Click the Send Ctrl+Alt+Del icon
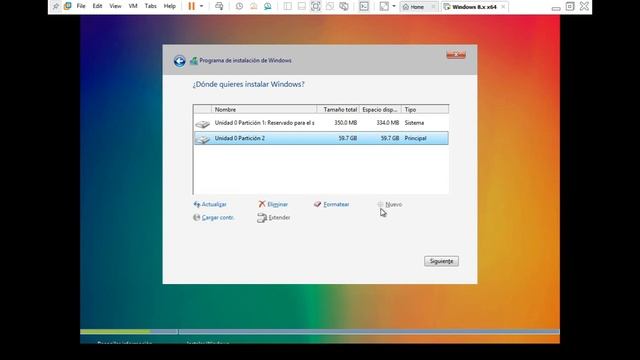The height and width of the screenshot is (360, 640). pyautogui.click(x=219, y=6)
